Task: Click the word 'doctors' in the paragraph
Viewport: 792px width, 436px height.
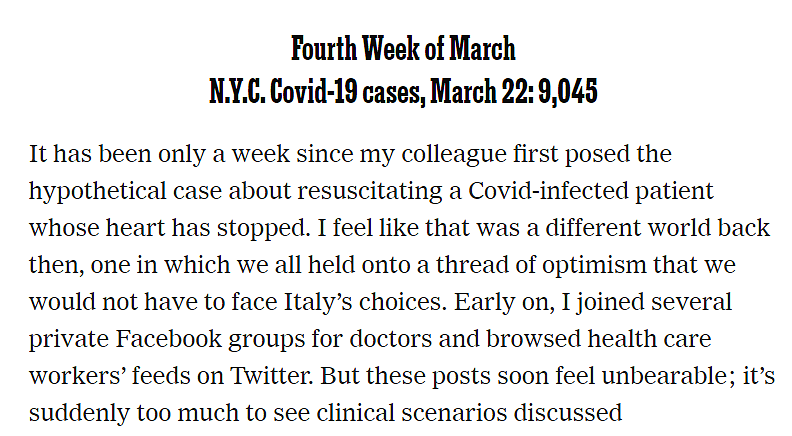Action: pyautogui.click(x=390, y=339)
